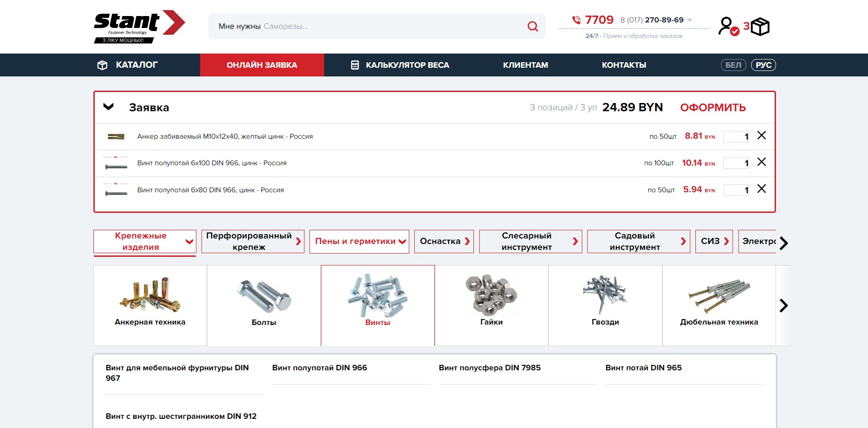Screen dimensions: 868x428
Task: Expand Крепежные изделия category dropdown
Action: (x=189, y=242)
